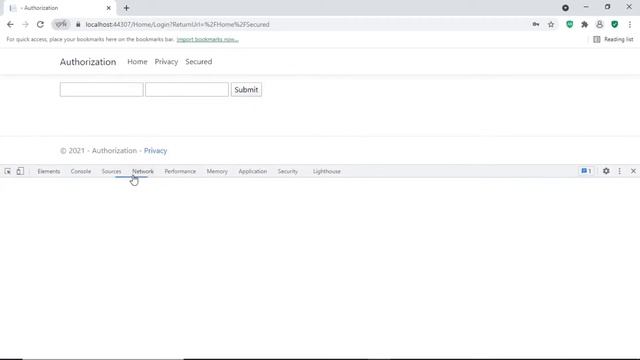640x360 pixels.
Task: Close the DevTools panel
Action: tap(633, 171)
